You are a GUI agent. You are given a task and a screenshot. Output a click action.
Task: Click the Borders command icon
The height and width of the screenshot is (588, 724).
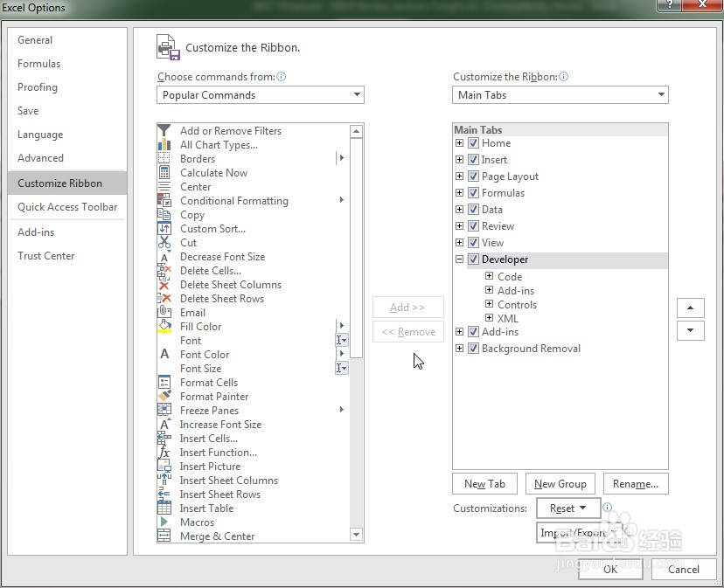click(164, 159)
